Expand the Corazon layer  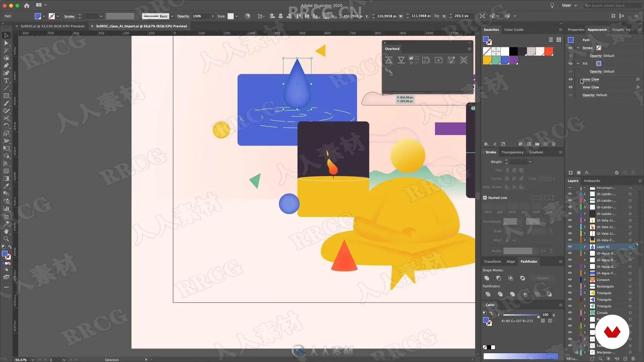[x=585, y=280]
